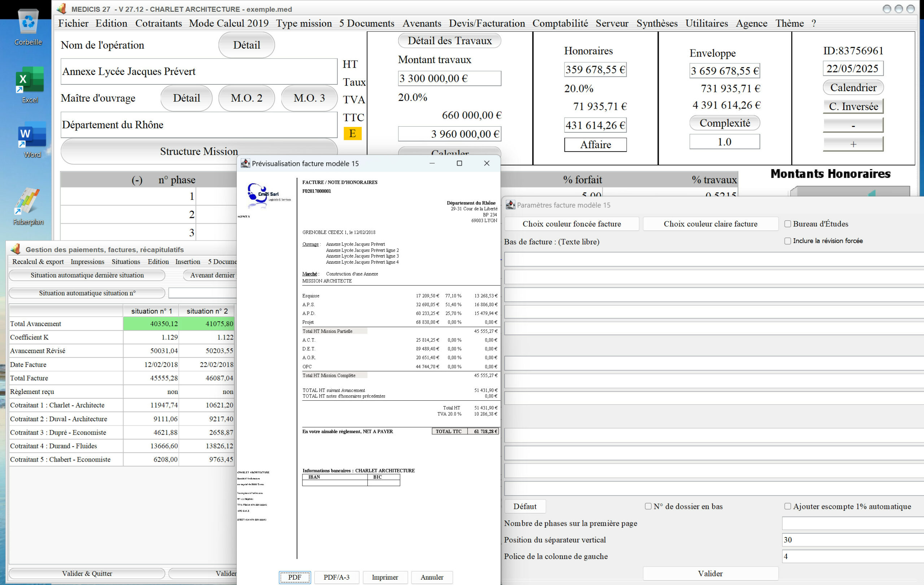Viewport: 924px width, 585px height.
Task: Open the Fichier menu
Action: point(73,23)
